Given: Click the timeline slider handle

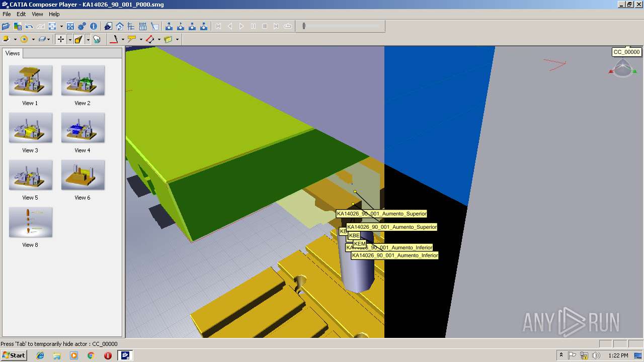Looking at the screenshot, I should (x=304, y=26).
